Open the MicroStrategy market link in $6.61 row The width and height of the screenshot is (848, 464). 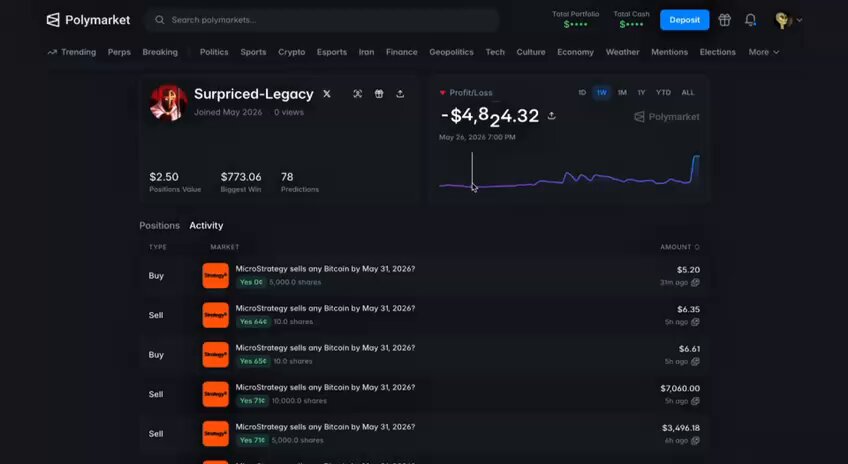click(325, 348)
